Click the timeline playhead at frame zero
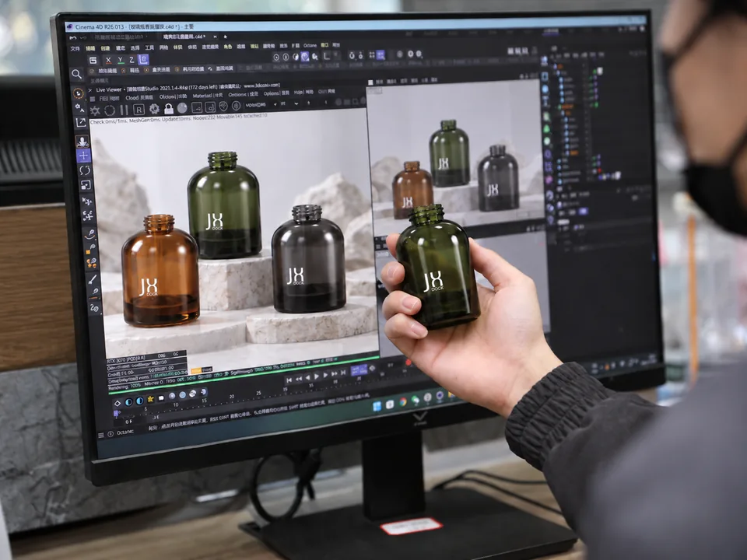This screenshot has height=560, width=747. [x=116, y=413]
